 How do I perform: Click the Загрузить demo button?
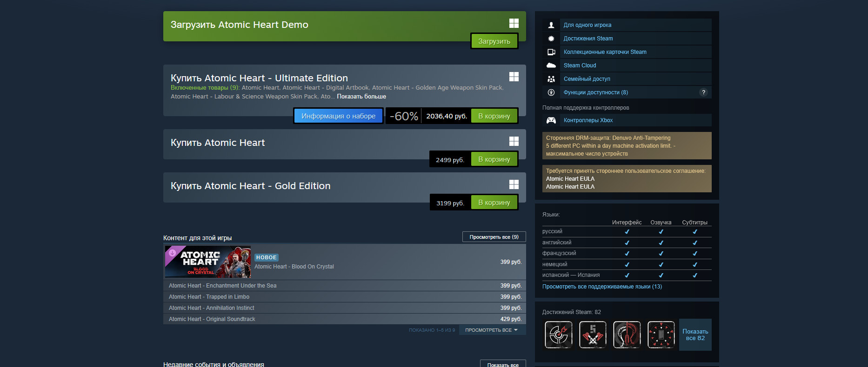(x=494, y=41)
